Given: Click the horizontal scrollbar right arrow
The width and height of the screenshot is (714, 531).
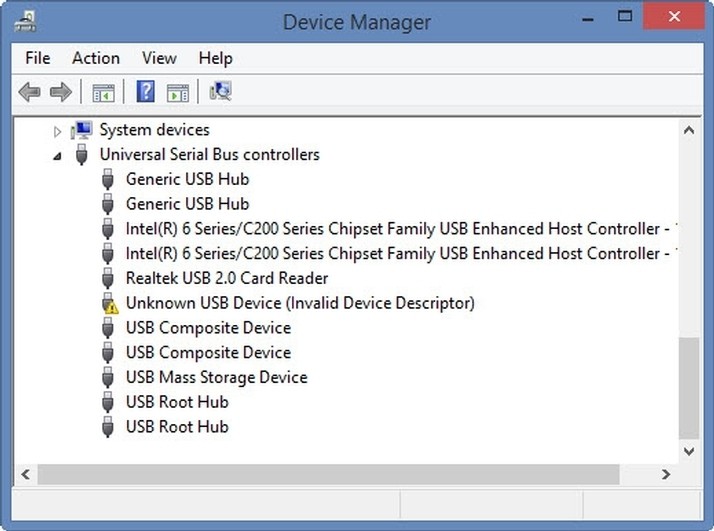Looking at the screenshot, I should tap(666, 474).
